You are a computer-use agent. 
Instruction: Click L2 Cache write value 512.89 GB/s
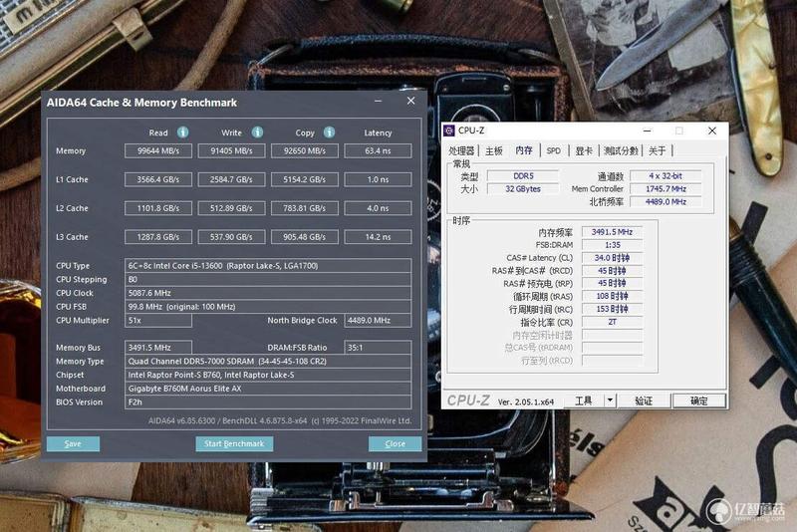231,208
